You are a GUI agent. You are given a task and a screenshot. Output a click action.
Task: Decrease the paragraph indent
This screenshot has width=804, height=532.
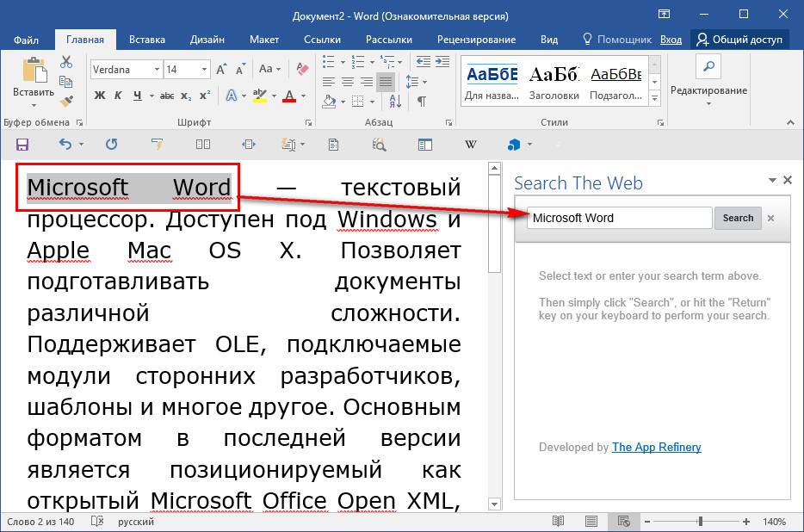point(423,62)
